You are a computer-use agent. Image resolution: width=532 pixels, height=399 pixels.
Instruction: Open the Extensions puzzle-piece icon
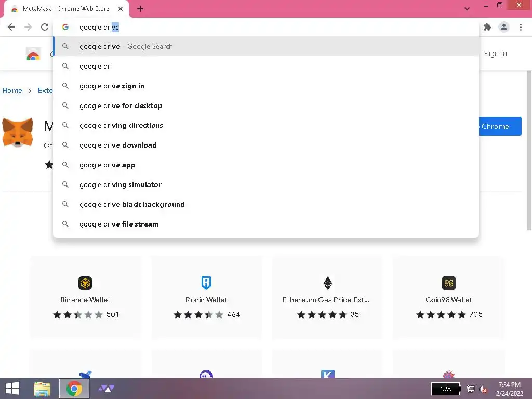pos(487,27)
